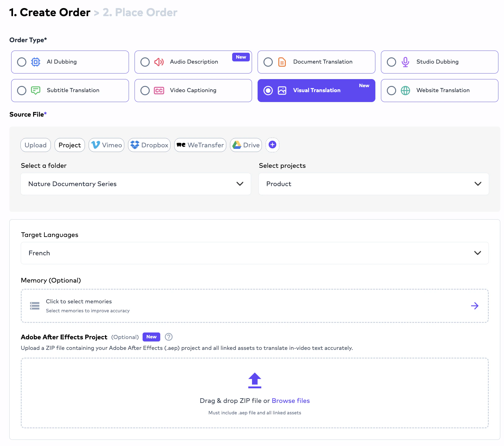Switch to the Dropbox source tab

[149, 145]
